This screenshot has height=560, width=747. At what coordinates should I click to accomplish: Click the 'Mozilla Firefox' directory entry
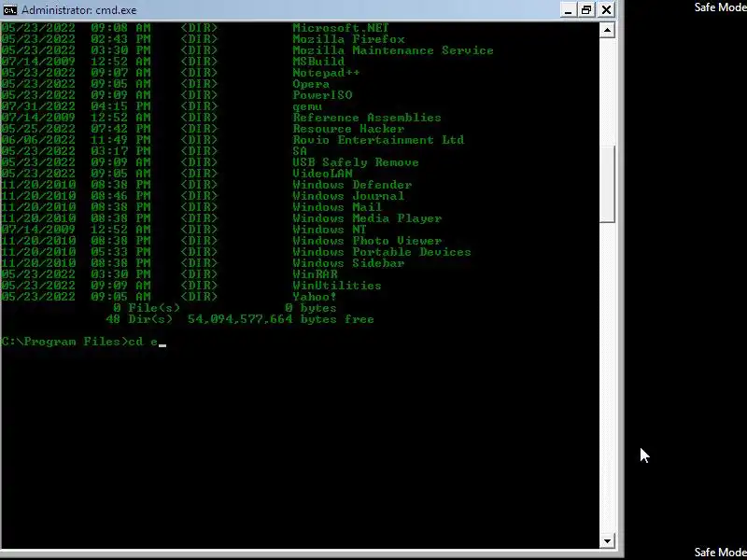(348, 39)
